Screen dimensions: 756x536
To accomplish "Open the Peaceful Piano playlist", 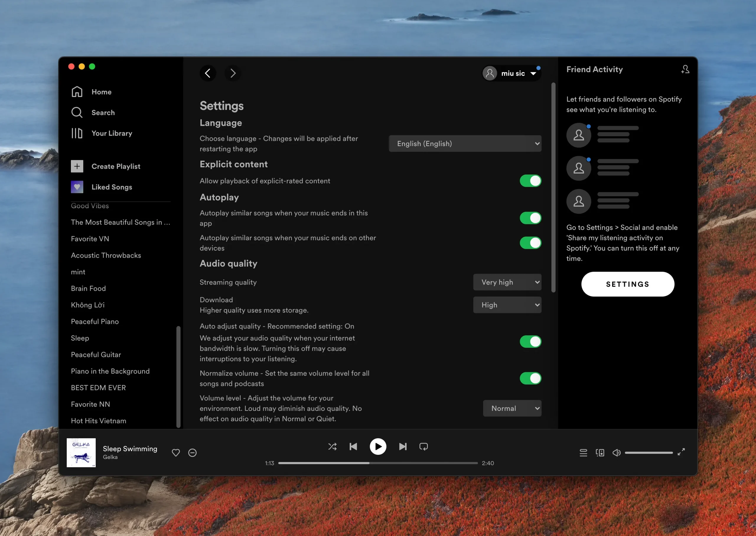I will pos(95,321).
